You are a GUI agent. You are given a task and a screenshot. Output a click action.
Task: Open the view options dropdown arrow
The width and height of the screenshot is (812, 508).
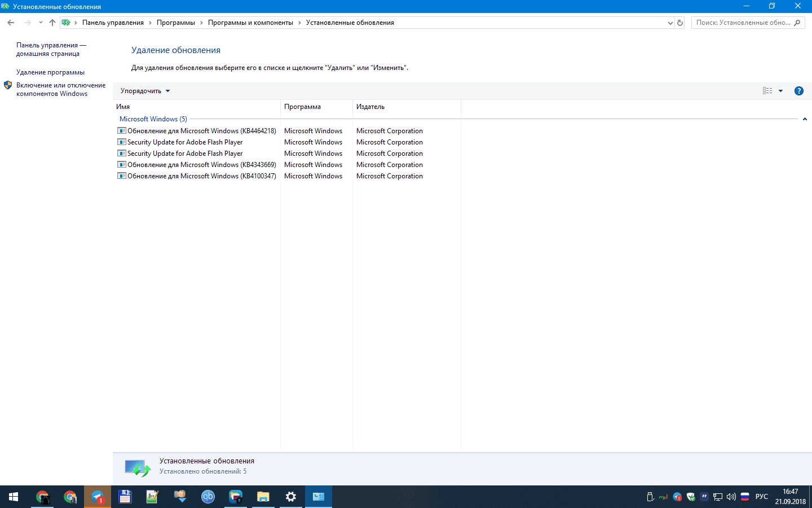(x=781, y=91)
